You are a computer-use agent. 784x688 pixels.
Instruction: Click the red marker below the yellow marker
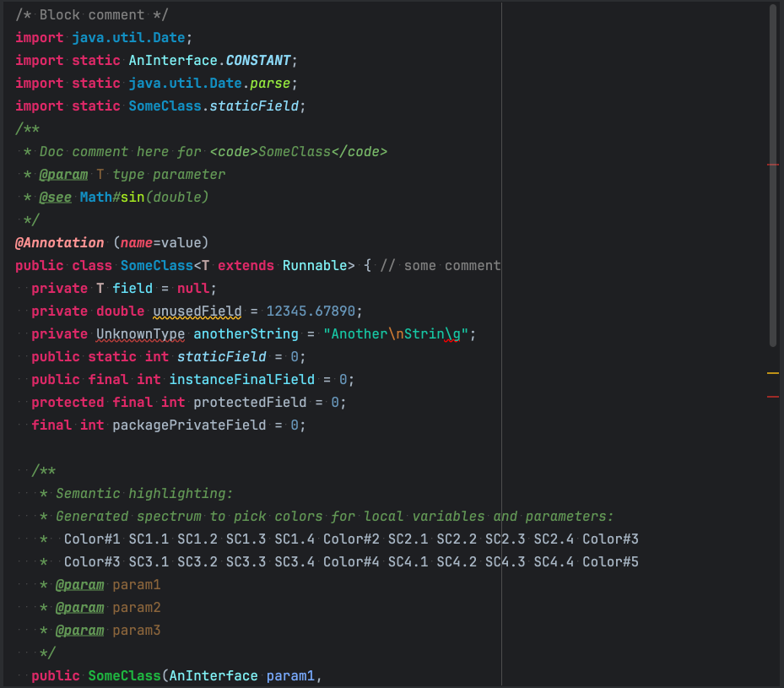pos(772,396)
